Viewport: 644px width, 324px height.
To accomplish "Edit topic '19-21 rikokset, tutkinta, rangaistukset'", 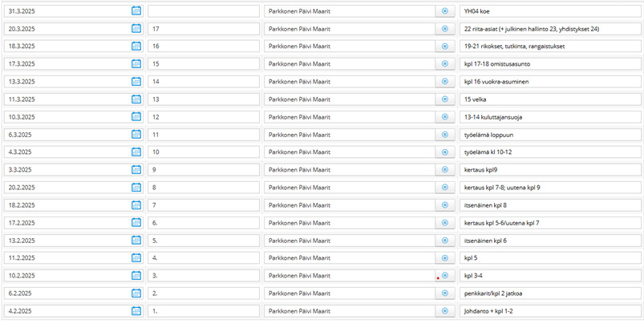I will pyautogui.click(x=550, y=47).
